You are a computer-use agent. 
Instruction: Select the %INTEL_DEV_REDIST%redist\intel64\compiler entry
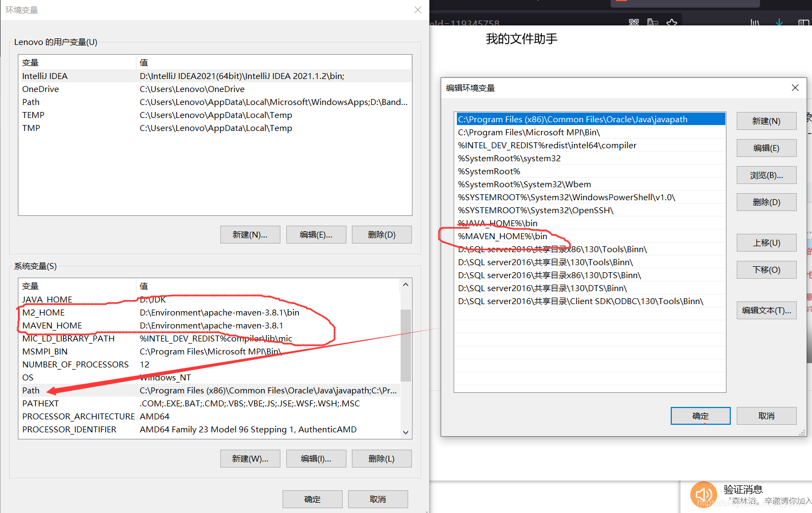[x=590, y=145]
